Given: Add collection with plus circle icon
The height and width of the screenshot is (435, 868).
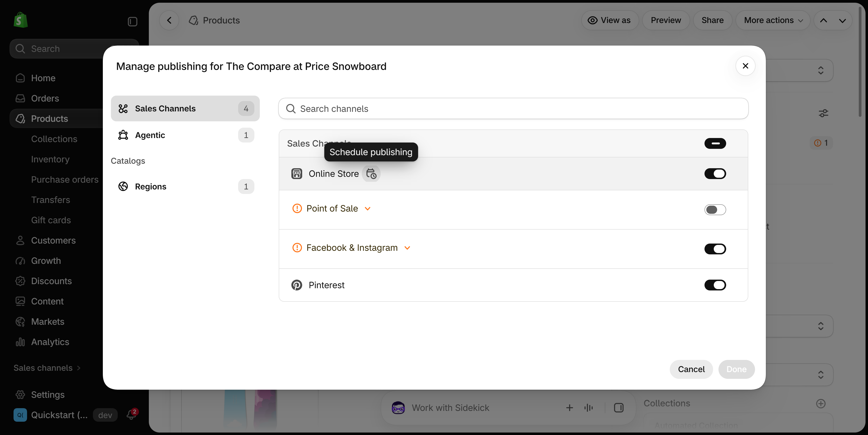Looking at the screenshot, I should click(x=821, y=403).
